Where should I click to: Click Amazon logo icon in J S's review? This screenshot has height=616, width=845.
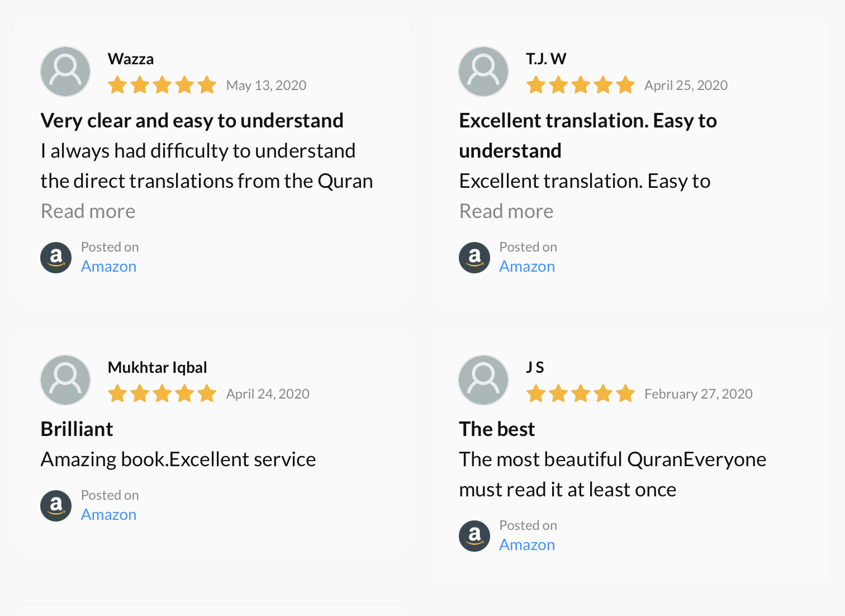474,536
